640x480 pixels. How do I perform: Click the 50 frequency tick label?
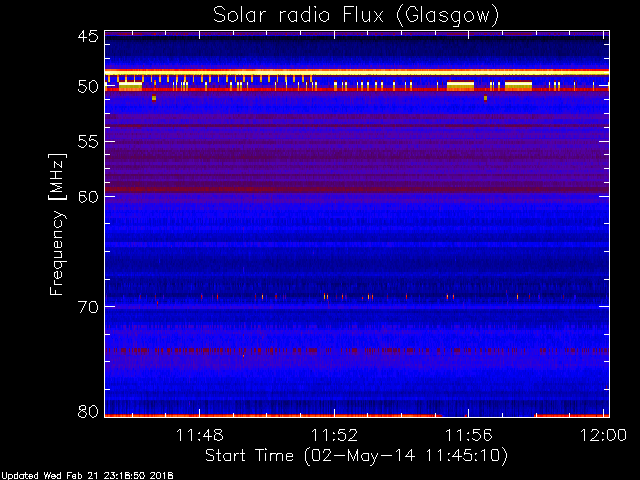pos(88,87)
